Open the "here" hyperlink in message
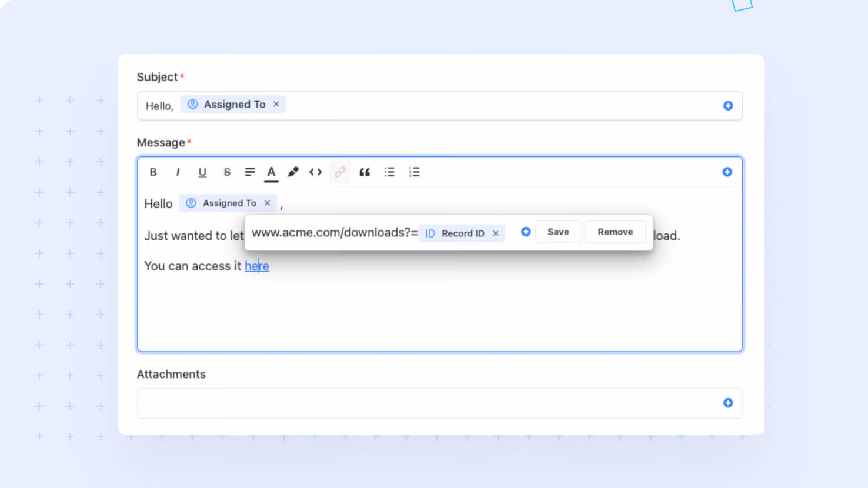 (257, 266)
